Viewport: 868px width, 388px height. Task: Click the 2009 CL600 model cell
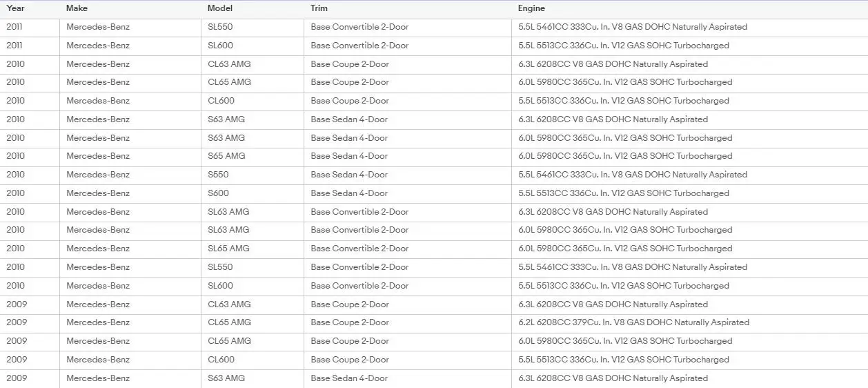[x=253, y=360]
